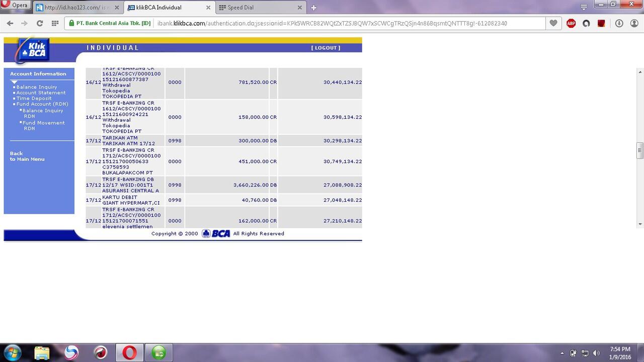Screen dimensions: 644x362
Task: Click the balance 30,598,134.22
Action: (x=343, y=117)
